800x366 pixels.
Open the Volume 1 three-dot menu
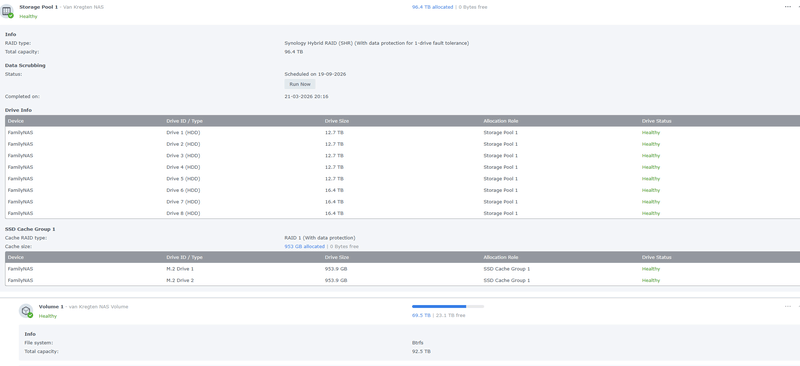[788, 306]
